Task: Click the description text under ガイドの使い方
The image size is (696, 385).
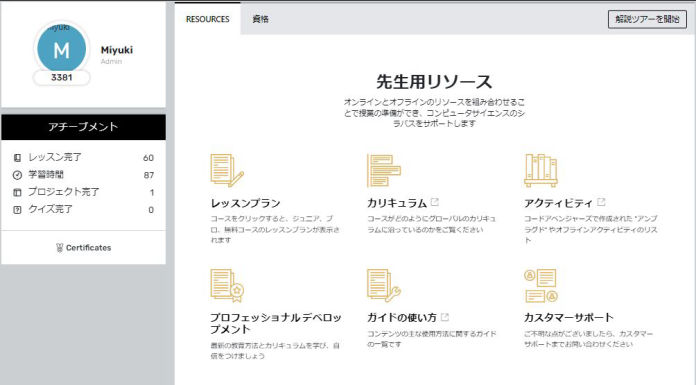Action: click(431, 339)
